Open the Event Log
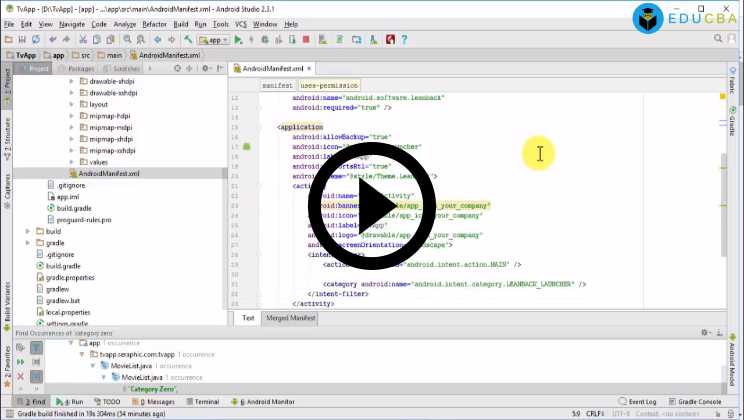The height and width of the screenshot is (420, 744). pyautogui.click(x=641, y=401)
